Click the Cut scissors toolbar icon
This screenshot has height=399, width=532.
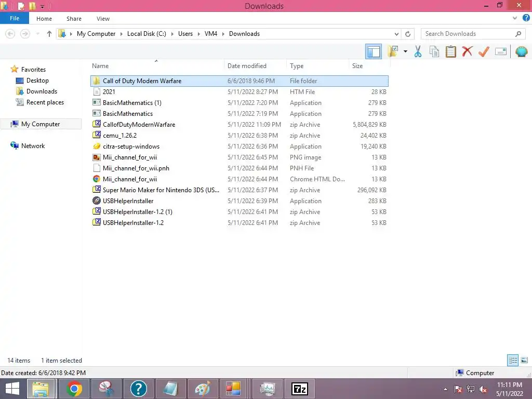point(418,51)
